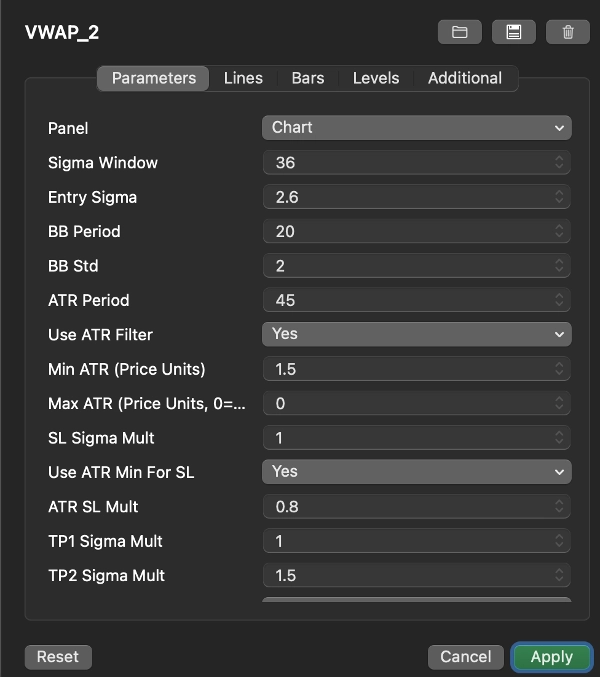The height and width of the screenshot is (677, 600).
Task: Click the BB Std value field
Action: click(417, 266)
